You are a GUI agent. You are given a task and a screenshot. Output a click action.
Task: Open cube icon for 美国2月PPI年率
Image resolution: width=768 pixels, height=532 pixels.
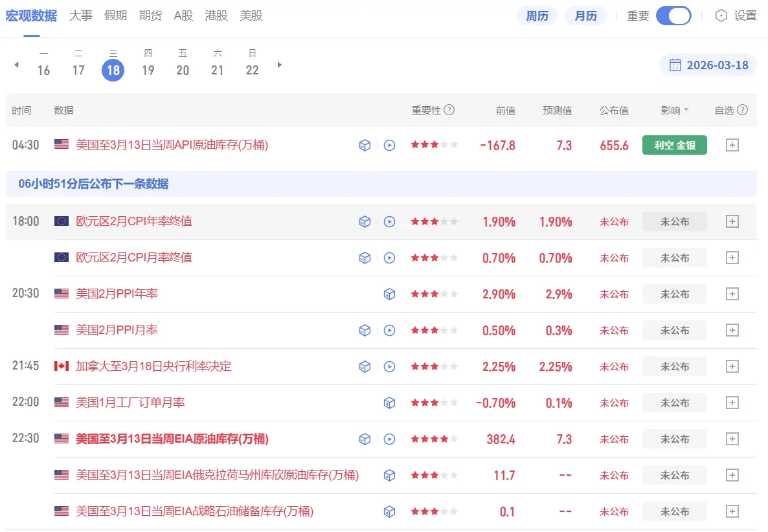coord(389,294)
